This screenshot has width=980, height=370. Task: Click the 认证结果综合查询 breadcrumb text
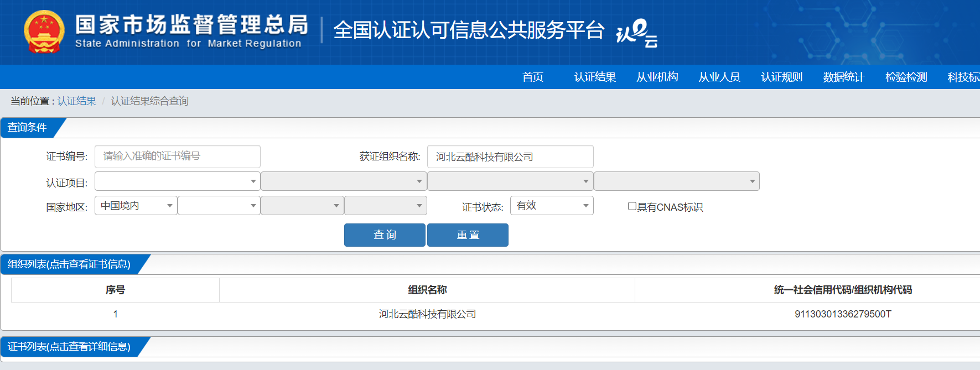pyautogui.click(x=149, y=101)
